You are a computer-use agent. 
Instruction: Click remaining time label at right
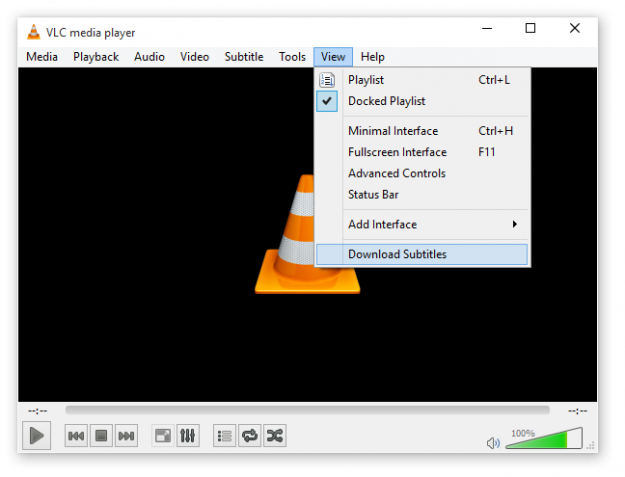point(578,410)
